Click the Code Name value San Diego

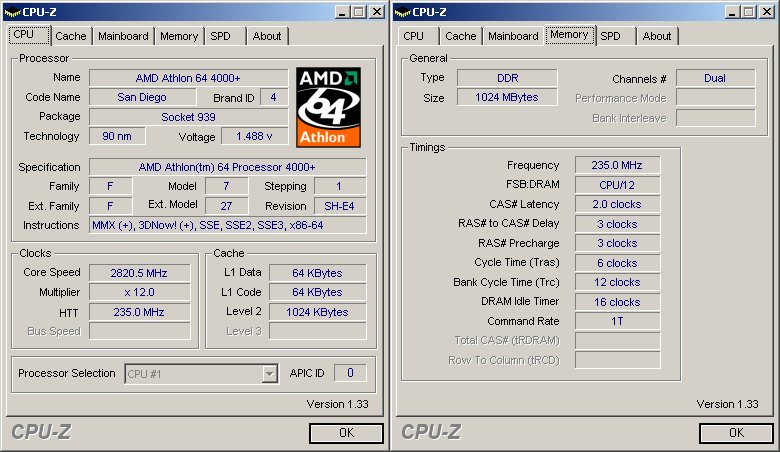[x=142, y=97]
